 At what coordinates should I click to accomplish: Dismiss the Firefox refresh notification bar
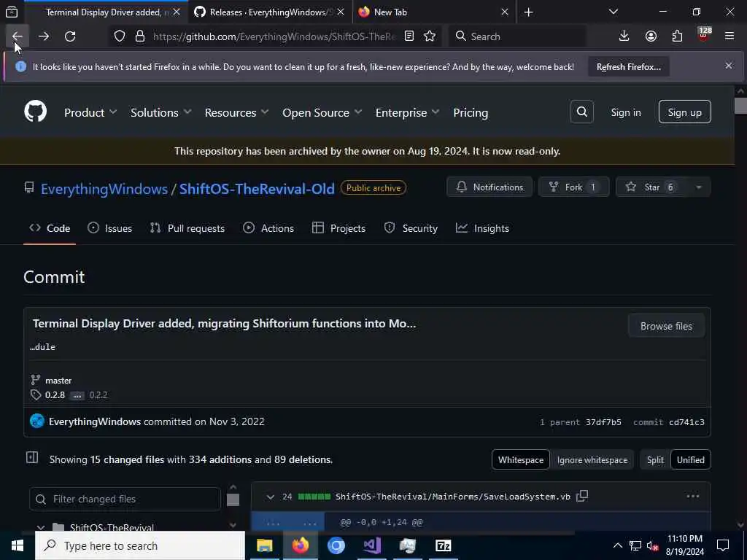coord(729,66)
